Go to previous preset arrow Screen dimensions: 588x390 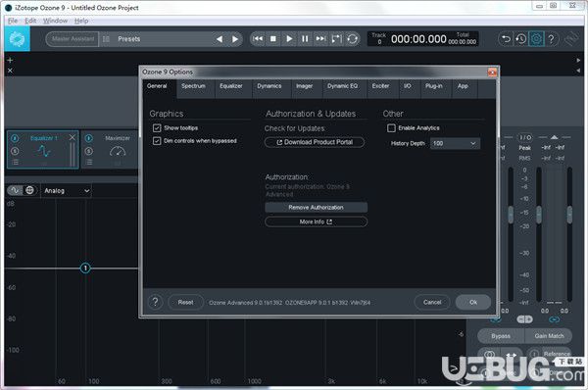[x=220, y=39]
